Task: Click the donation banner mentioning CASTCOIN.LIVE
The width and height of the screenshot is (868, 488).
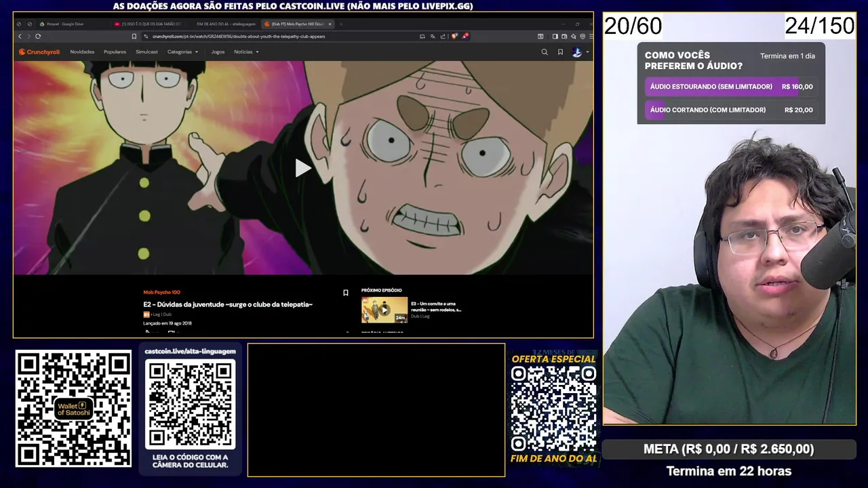Action: coord(293,6)
